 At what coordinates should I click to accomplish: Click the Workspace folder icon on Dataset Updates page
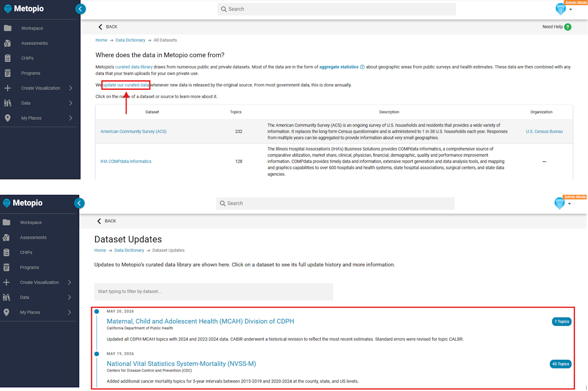[x=6, y=222]
